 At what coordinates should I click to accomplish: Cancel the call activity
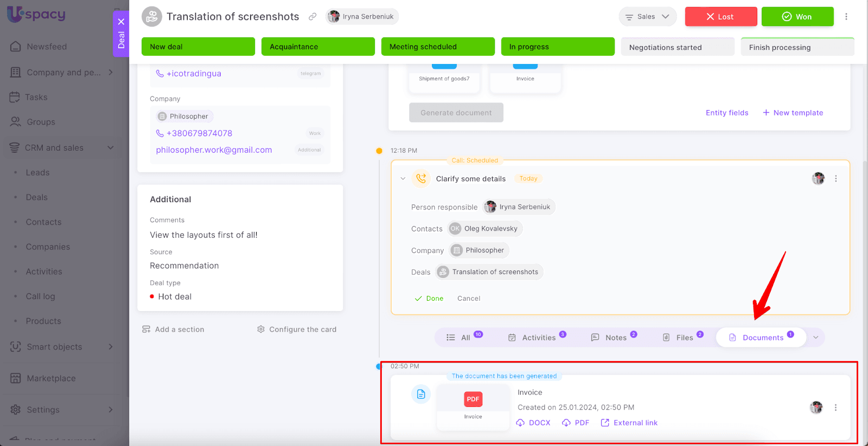(x=469, y=299)
